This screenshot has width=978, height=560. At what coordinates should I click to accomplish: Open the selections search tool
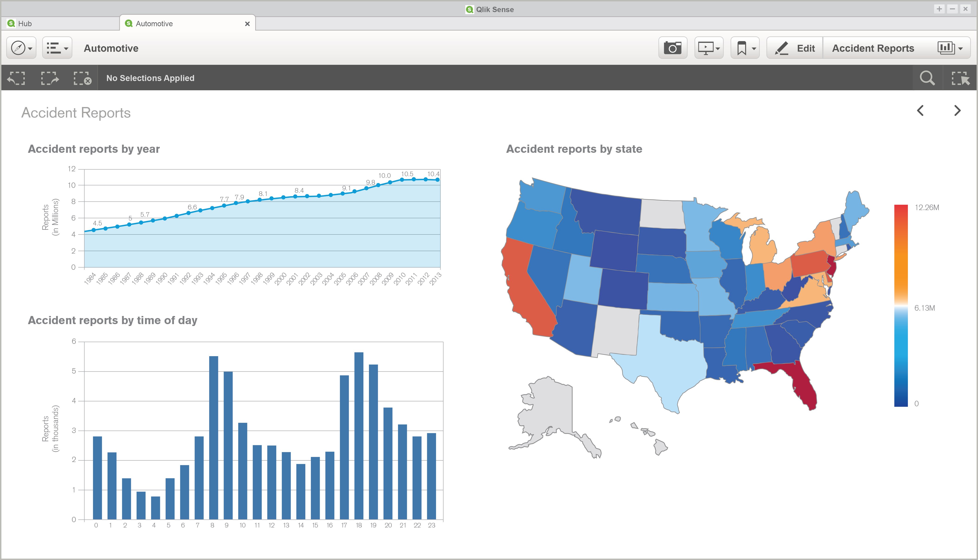[x=927, y=78]
